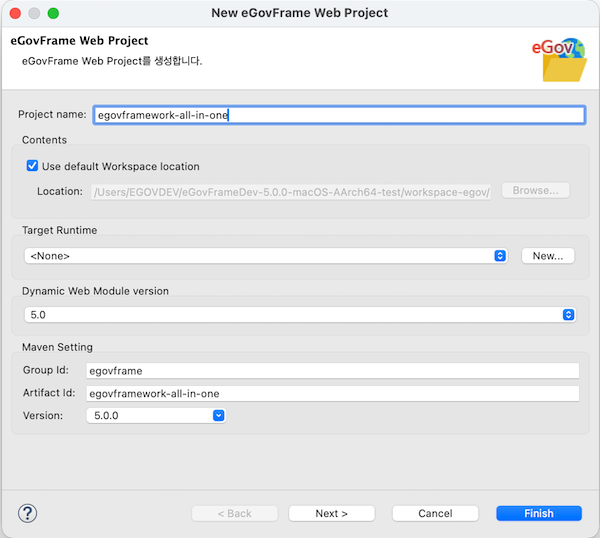Uncheck Use default Workspace location

33,166
